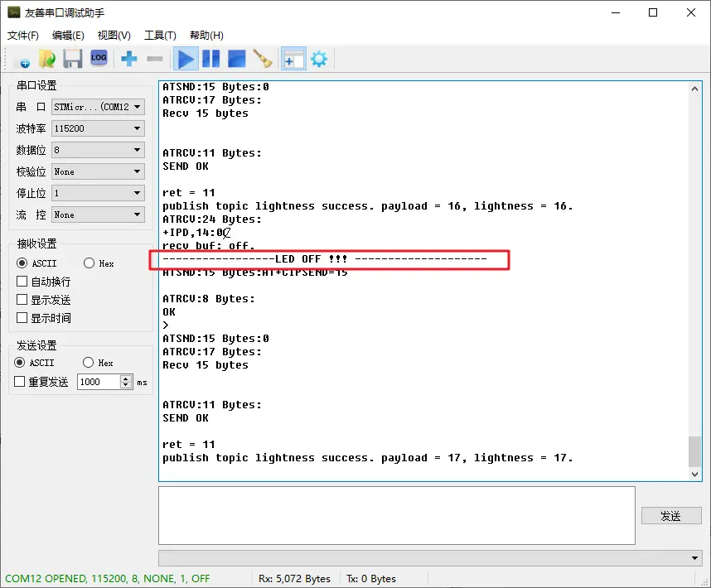Open the 串口 COM12 port dropdown
The height and width of the screenshot is (588, 711).
[x=98, y=107]
